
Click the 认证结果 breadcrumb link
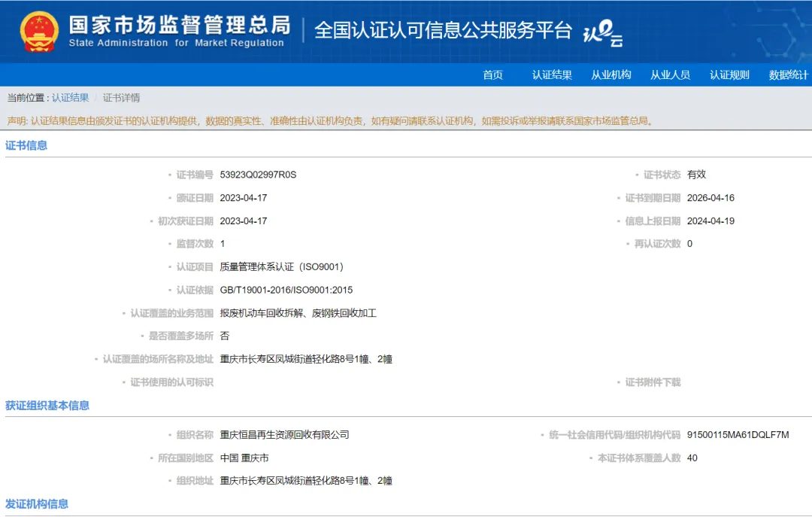point(71,98)
